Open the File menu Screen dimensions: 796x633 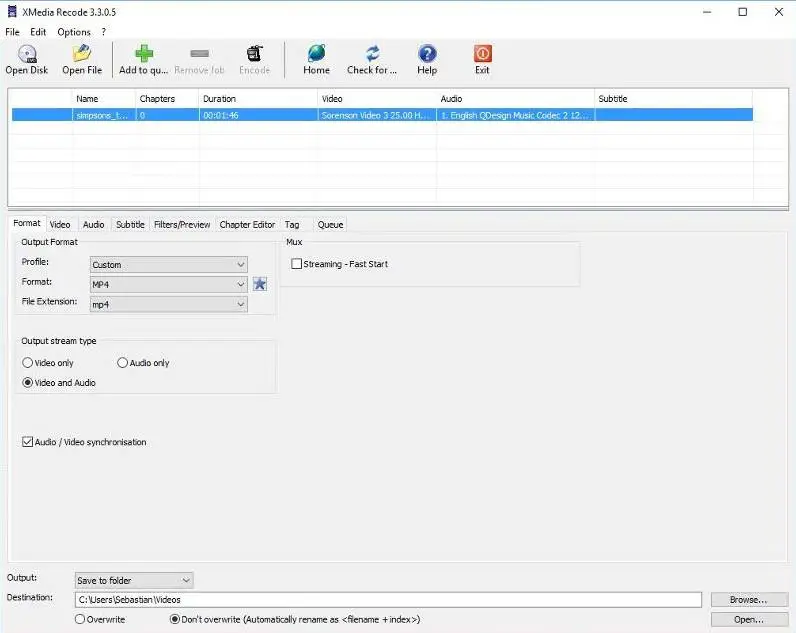click(12, 32)
